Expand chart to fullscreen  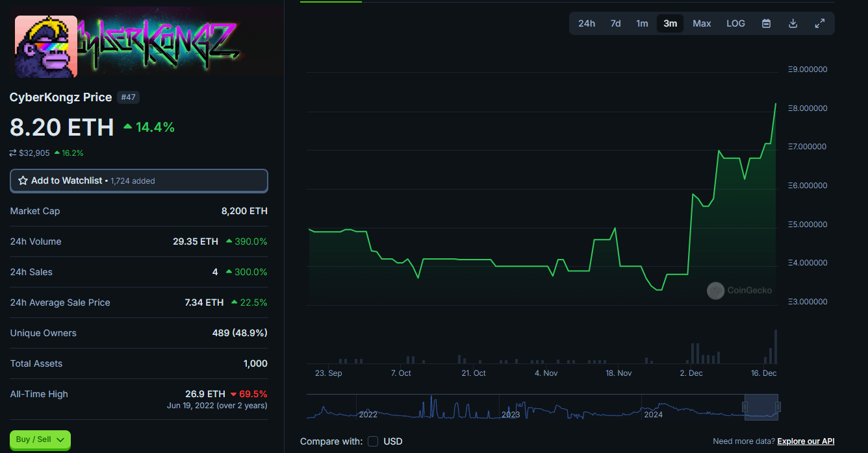point(820,23)
